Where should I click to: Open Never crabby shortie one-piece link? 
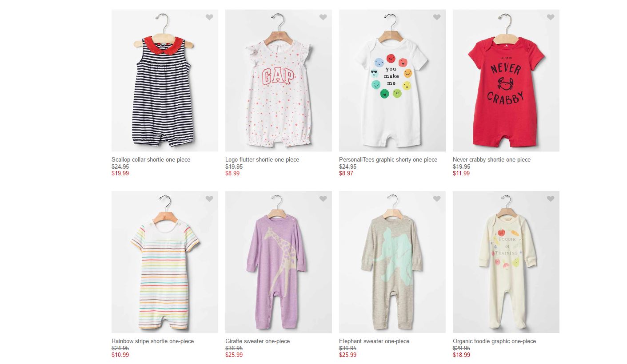(x=491, y=160)
